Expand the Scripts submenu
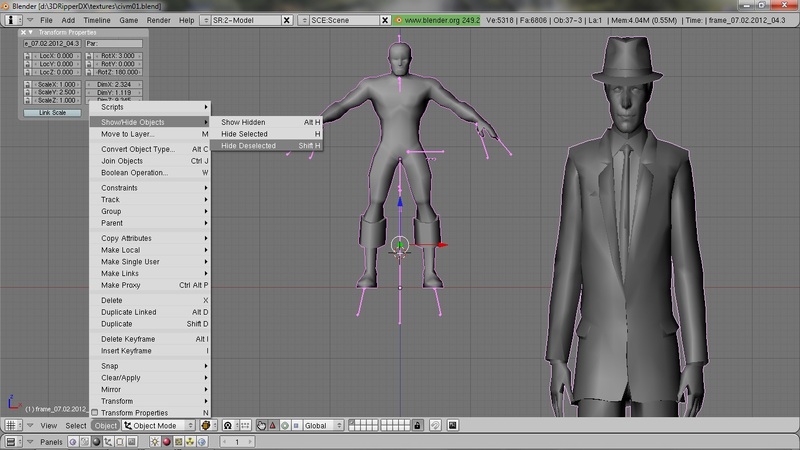Screen dimensions: 800x450 (151, 107)
